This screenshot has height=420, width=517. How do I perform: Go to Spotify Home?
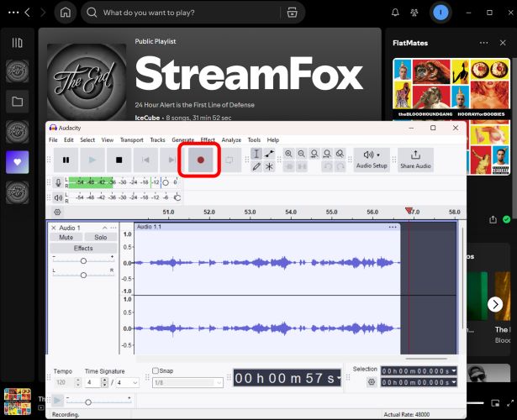[x=66, y=13]
